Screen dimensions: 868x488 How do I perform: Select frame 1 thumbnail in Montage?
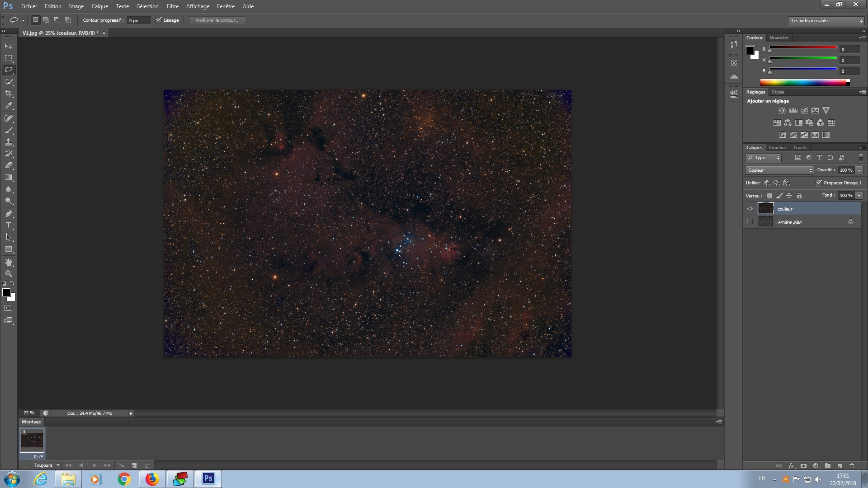coord(32,440)
